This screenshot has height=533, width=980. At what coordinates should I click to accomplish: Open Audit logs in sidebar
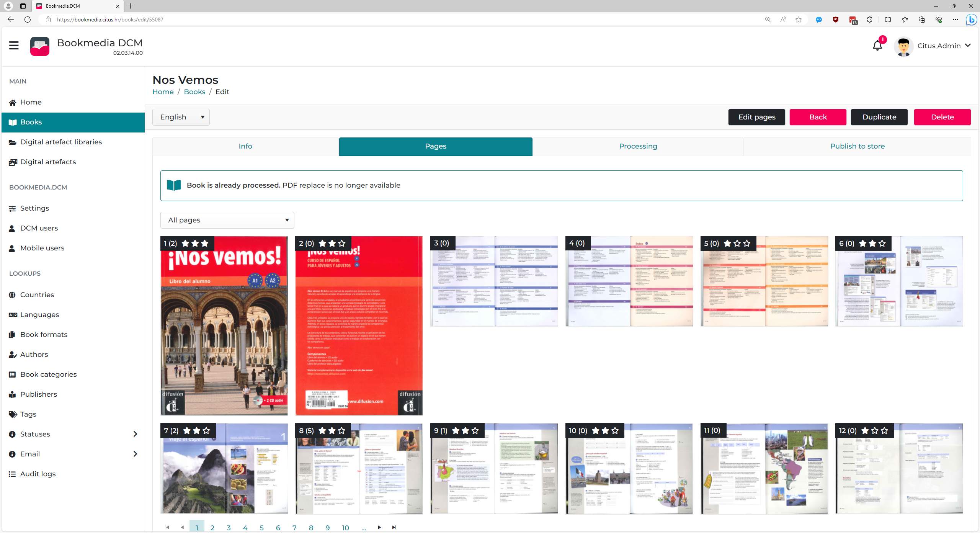pyautogui.click(x=38, y=474)
